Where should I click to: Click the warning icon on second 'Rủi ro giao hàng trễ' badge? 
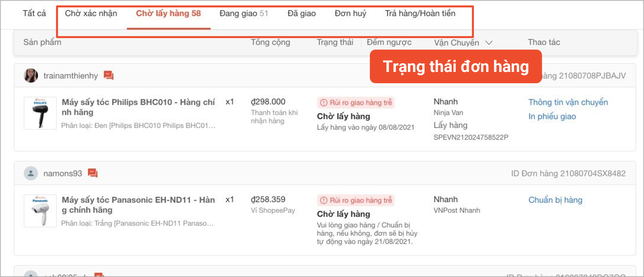[x=324, y=200]
